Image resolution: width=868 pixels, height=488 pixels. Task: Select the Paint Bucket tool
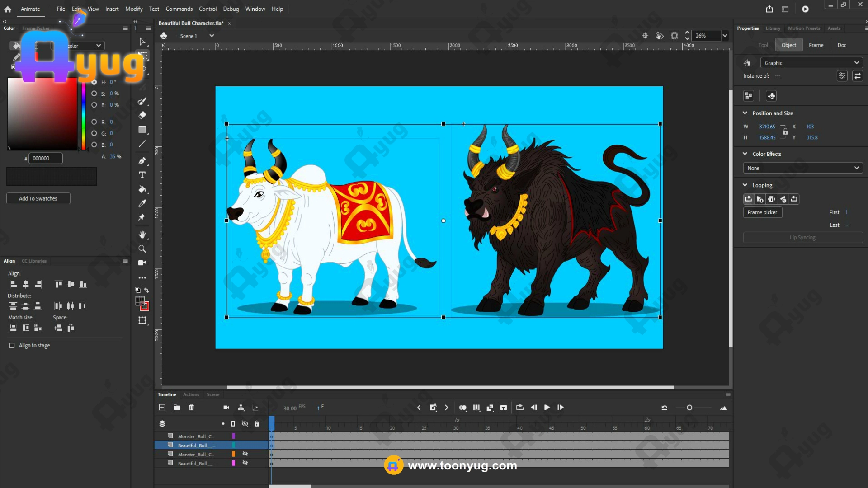[x=142, y=189]
